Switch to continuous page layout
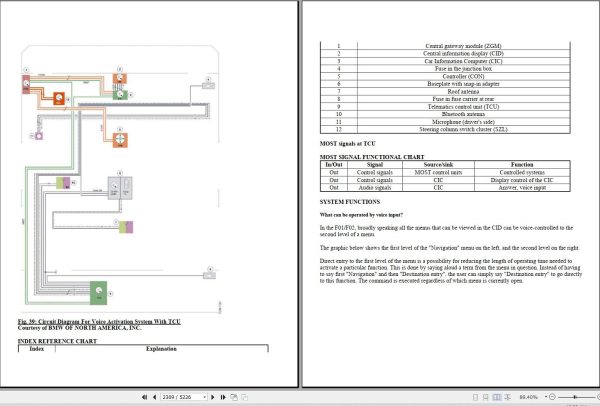 click(486, 397)
